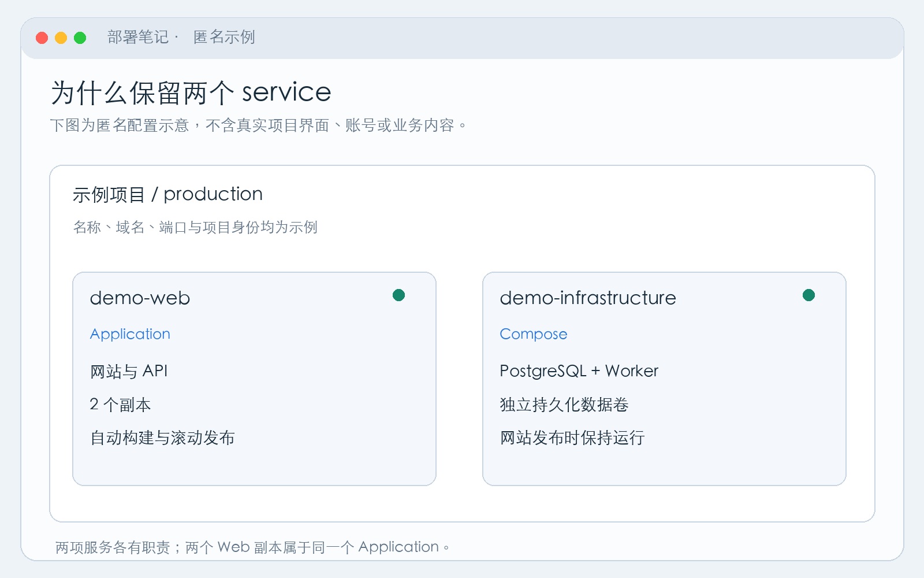Select the Application type label

coord(130,334)
